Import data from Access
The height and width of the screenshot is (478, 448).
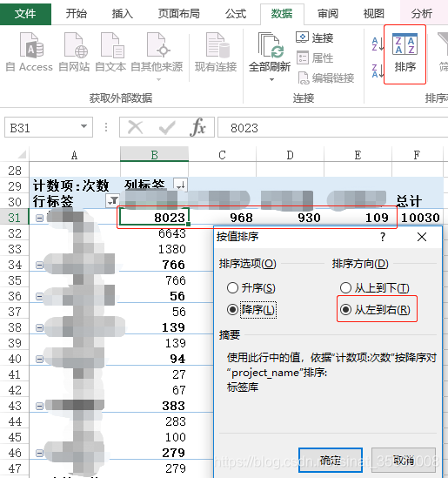point(30,52)
